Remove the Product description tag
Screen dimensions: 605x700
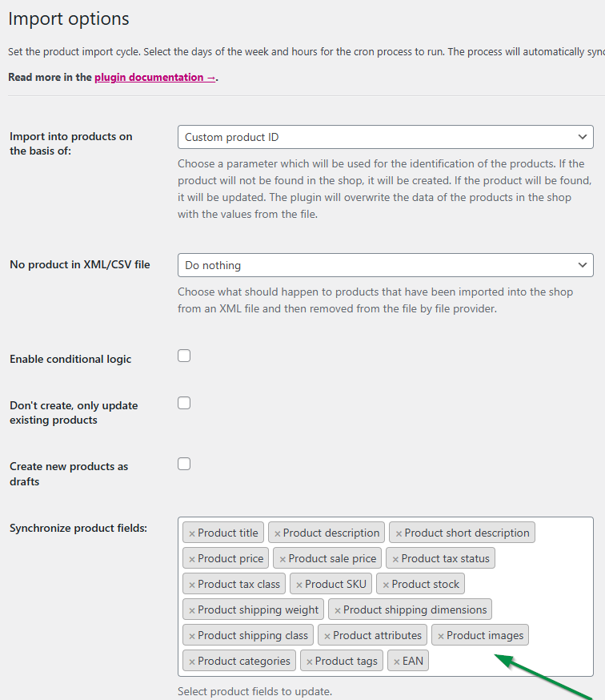pos(278,533)
